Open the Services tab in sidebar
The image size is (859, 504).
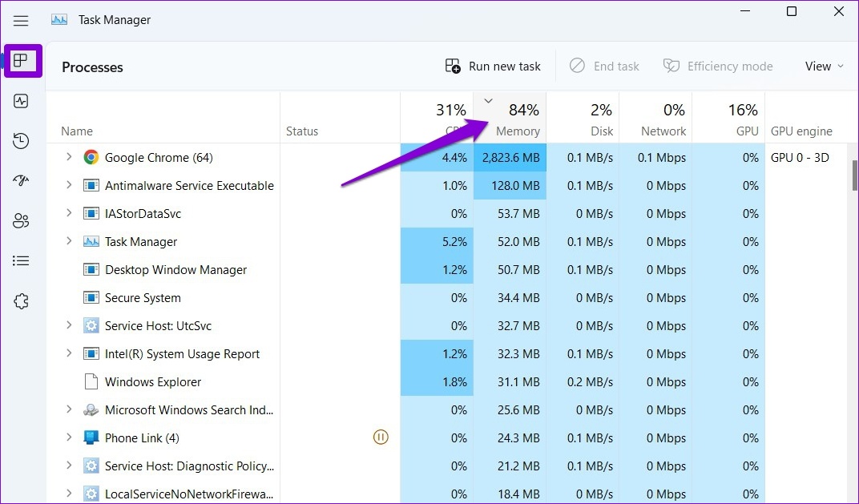21,301
